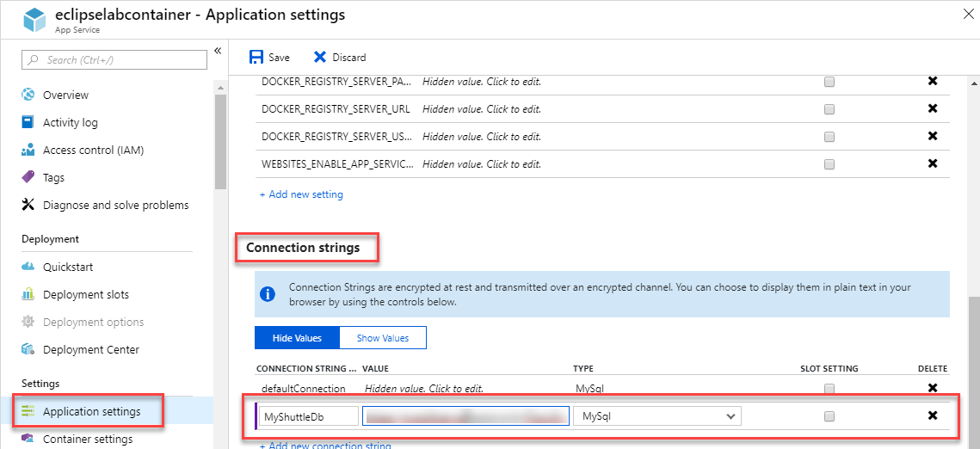This screenshot has width=980, height=449.
Task: Open Application settings in the sidebar
Action: pyautogui.click(x=92, y=411)
